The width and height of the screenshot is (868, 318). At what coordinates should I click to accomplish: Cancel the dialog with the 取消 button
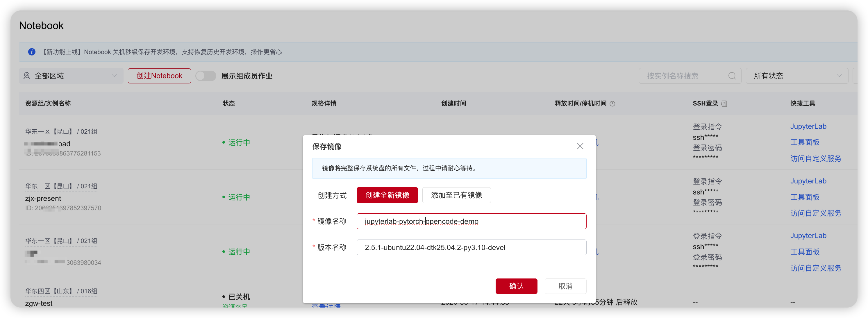565,286
